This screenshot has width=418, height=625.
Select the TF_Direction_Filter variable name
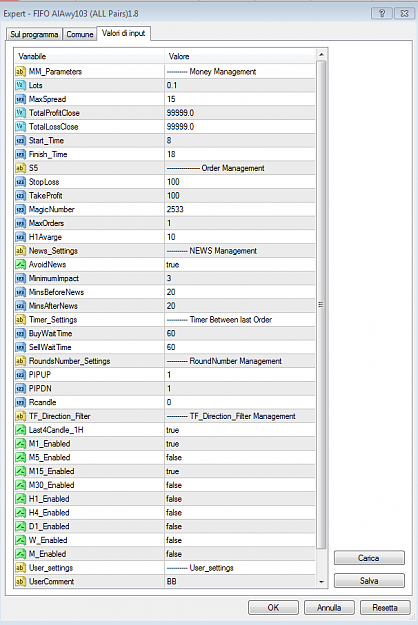click(59, 417)
